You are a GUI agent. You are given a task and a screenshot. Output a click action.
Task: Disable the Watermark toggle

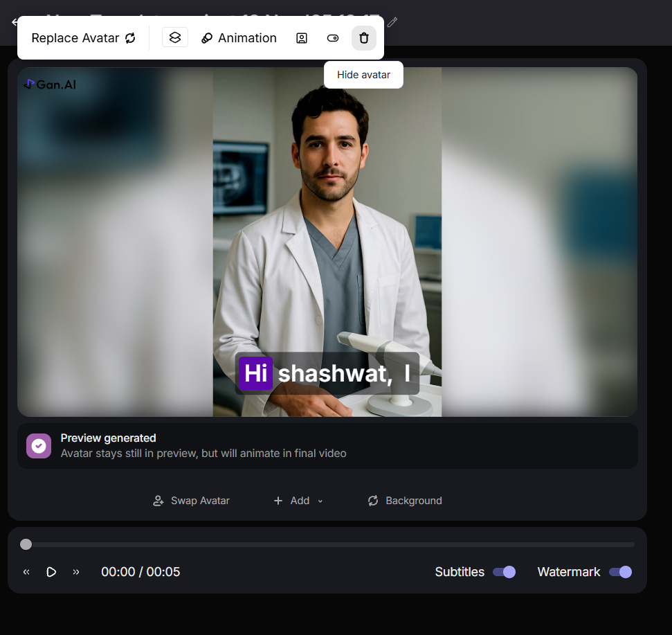620,572
